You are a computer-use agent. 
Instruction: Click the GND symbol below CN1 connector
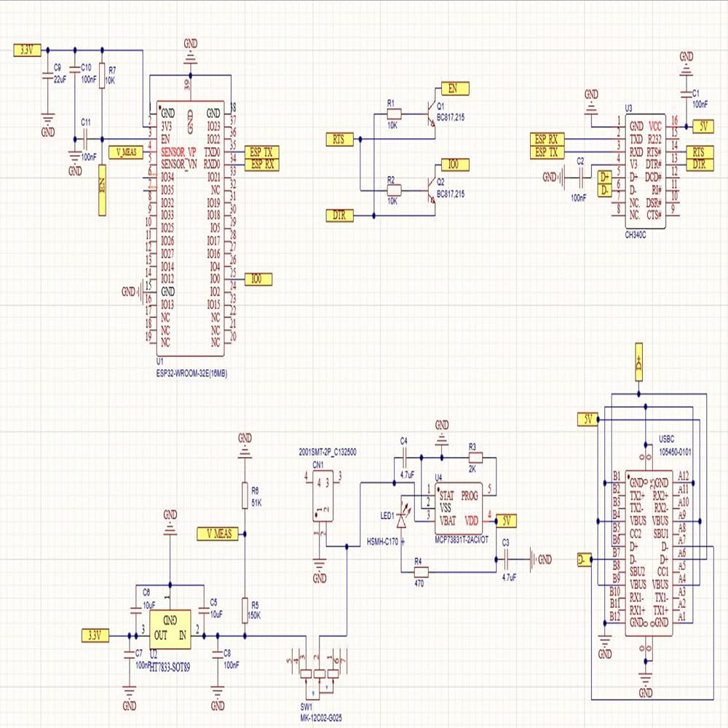(320, 572)
